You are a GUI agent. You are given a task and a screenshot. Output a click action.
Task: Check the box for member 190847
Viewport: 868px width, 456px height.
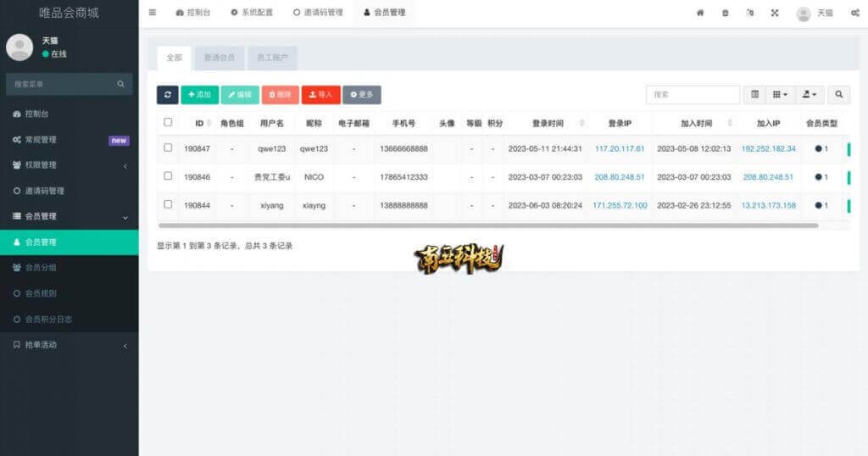coord(168,148)
